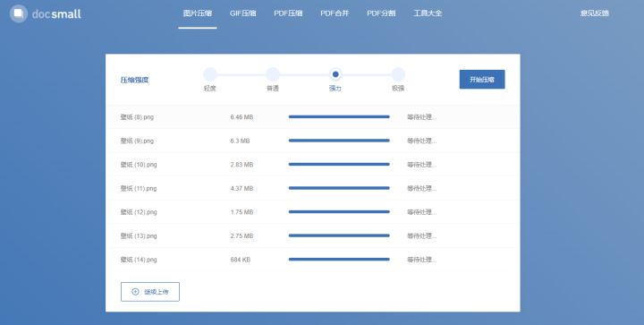Select the 强力 compression level dot
Image resolution: width=644 pixels, height=325 pixels.
pos(335,74)
